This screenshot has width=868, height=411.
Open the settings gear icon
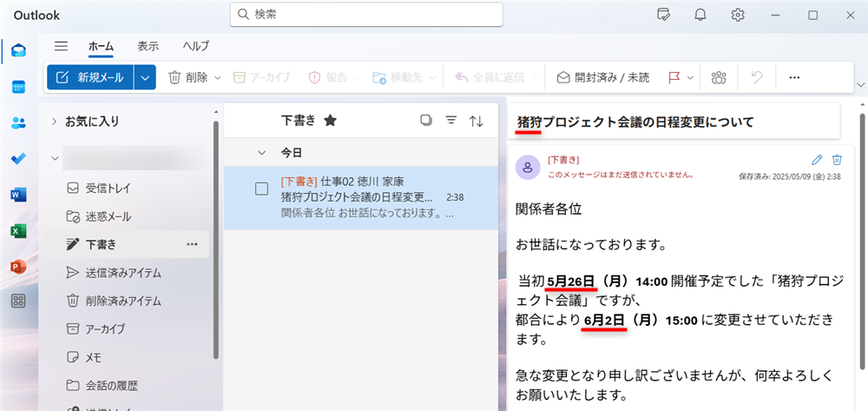pos(738,15)
